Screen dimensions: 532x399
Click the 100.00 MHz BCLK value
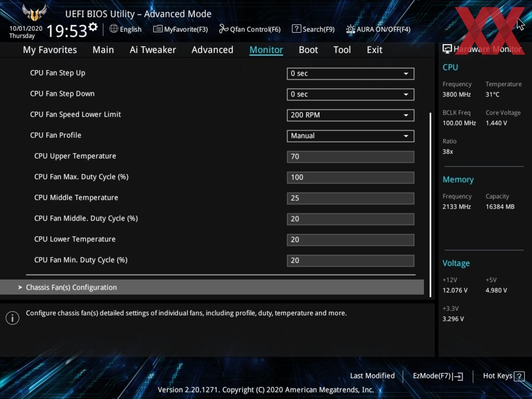click(459, 123)
